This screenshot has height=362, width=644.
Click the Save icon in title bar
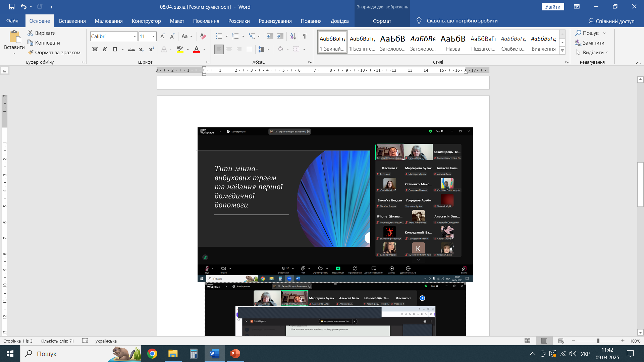coord(12,7)
